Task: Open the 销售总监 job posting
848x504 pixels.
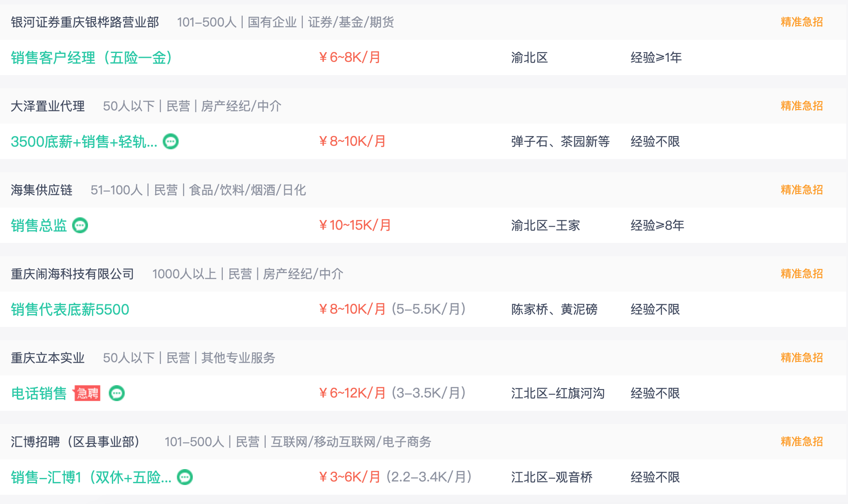Action: [x=39, y=225]
